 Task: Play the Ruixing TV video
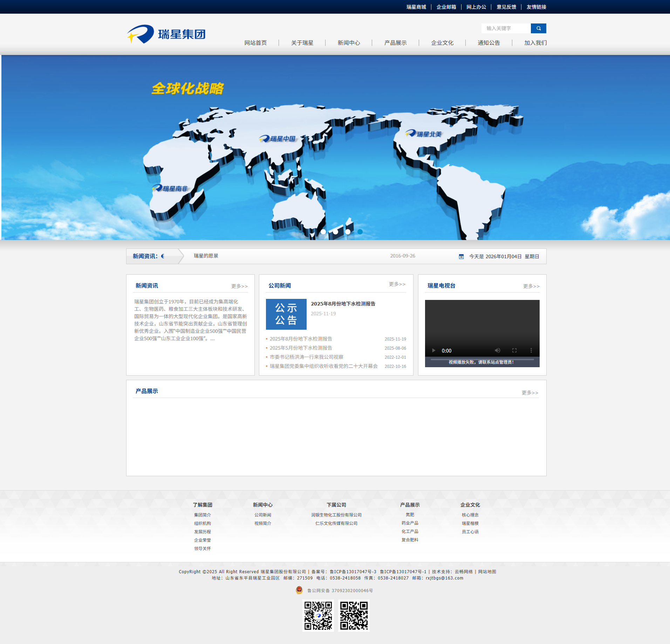pyautogui.click(x=433, y=350)
